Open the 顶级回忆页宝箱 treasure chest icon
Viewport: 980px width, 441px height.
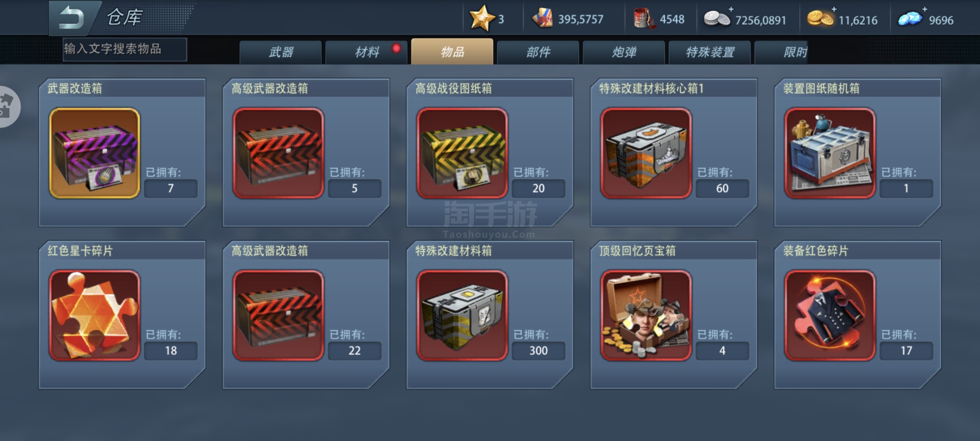(646, 316)
